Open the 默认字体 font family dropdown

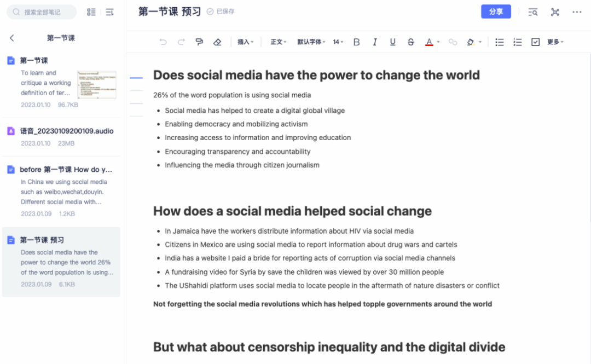pos(310,42)
